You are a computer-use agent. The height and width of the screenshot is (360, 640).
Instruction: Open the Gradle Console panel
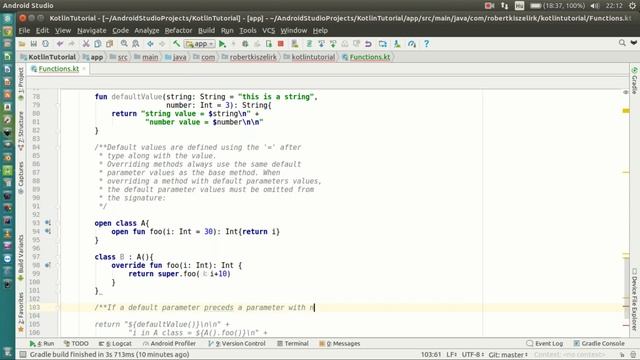click(x=599, y=344)
